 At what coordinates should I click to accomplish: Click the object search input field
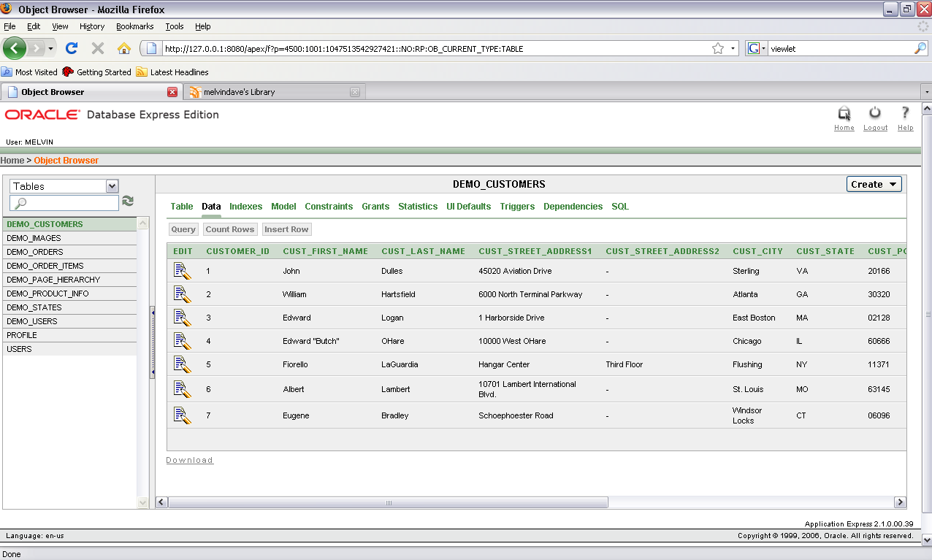click(x=64, y=203)
